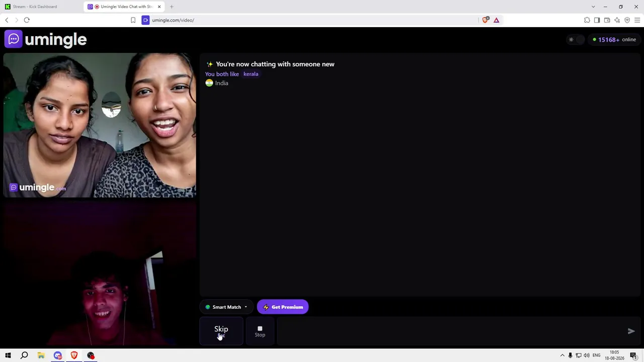This screenshot has height=362, width=644.
Task: Go back to previous page
Action: point(7,20)
